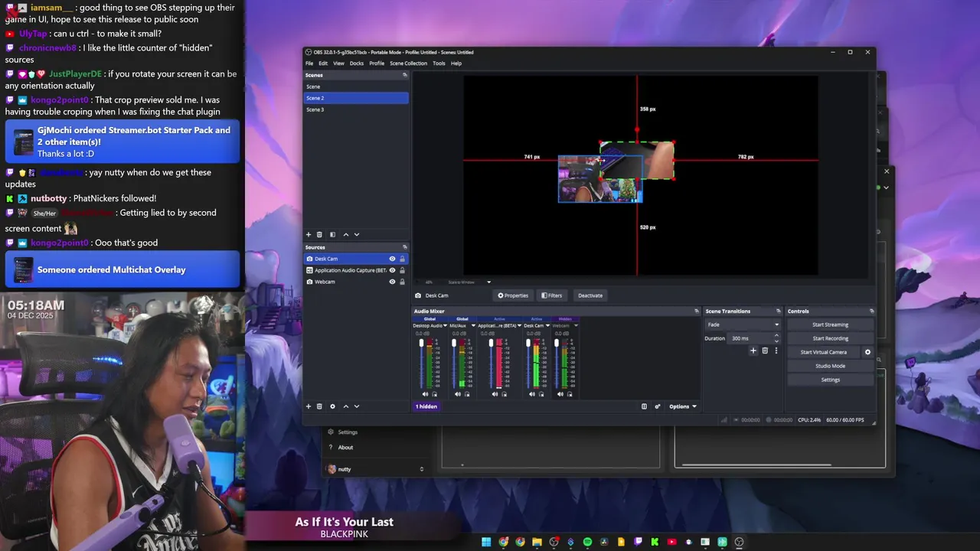980x551 pixels.
Task: Hide Application Audio Capture source eye icon
Action: click(392, 270)
